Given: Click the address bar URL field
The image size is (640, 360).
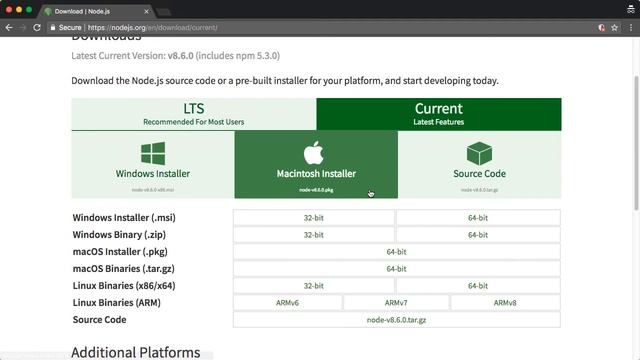Looking at the screenshot, I should click(322, 28).
